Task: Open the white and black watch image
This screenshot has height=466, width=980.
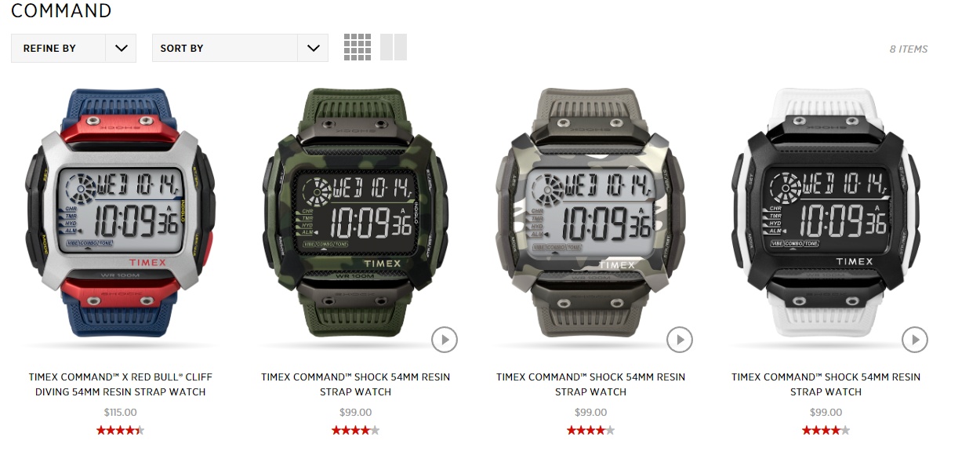Action: click(826, 213)
